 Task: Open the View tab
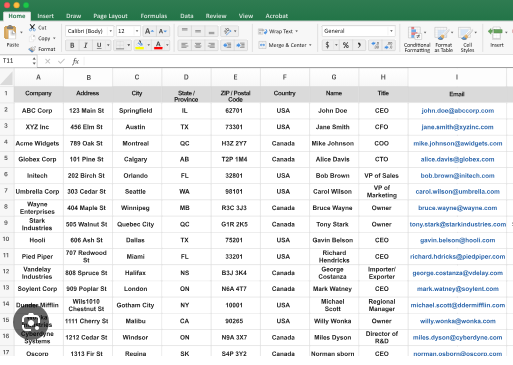click(x=246, y=16)
